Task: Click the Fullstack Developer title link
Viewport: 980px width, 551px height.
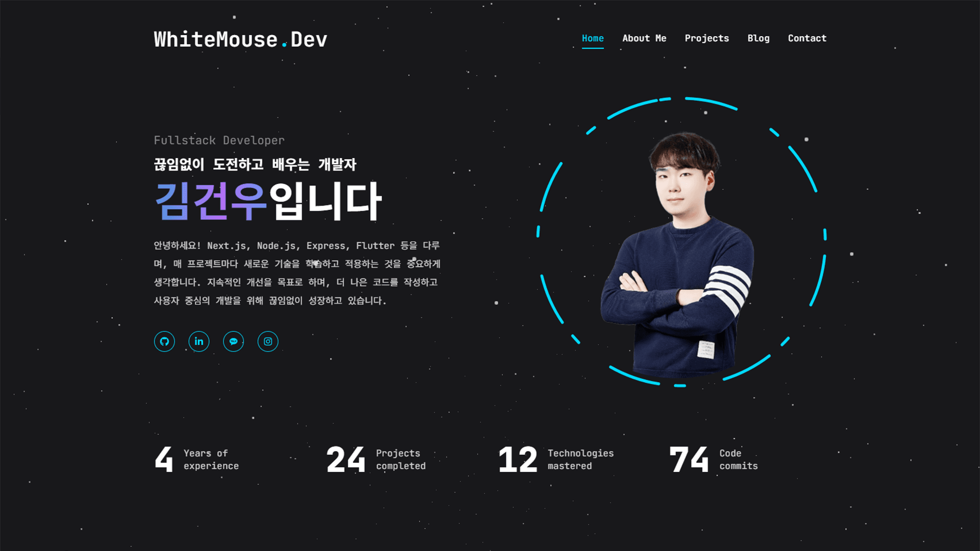Action: click(x=219, y=141)
